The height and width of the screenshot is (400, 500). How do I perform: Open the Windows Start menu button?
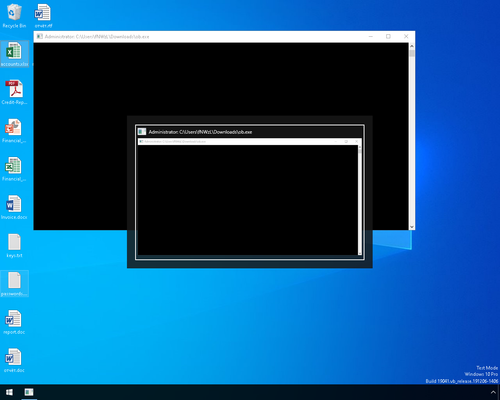(9, 392)
